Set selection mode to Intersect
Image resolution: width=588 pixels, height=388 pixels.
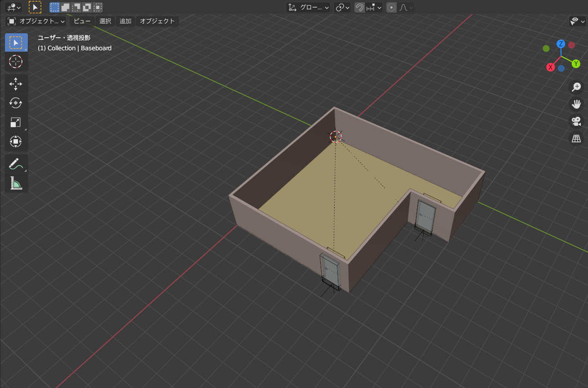click(97, 7)
